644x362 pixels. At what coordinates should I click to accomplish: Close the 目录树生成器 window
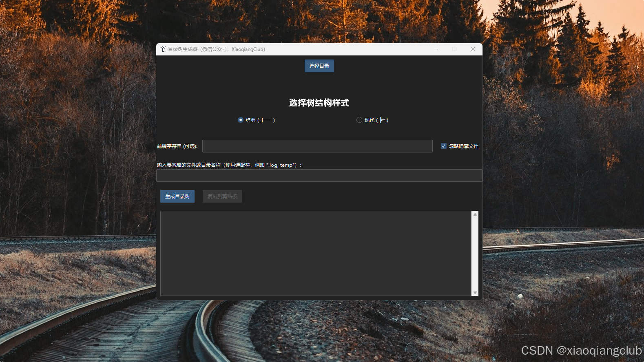[473, 49]
